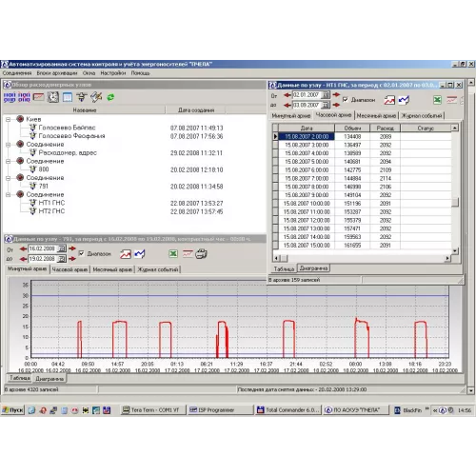Viewport: 476px width, 476px height.
Task: Click the Объем column header in data table
Action: [x=352, y=129]
